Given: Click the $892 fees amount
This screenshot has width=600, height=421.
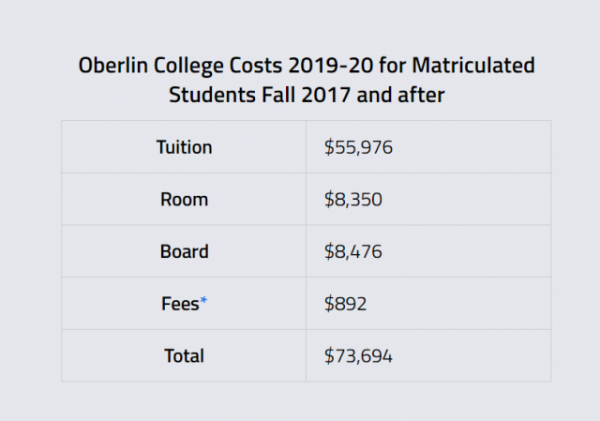Looking at the screenshot, I should [x=345, y=303].
